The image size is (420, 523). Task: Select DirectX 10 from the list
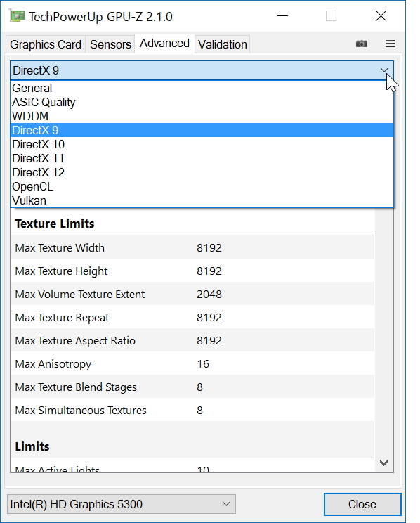click(x=202, y=144)
